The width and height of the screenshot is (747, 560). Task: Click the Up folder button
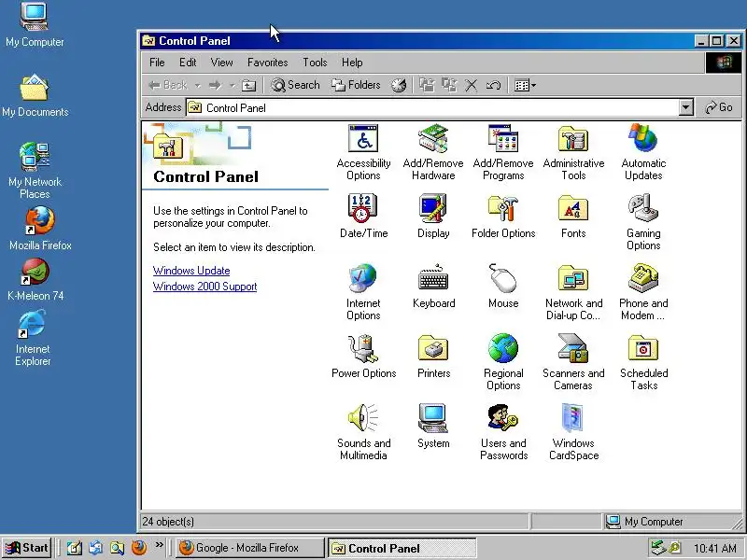(x=248, y=86)
